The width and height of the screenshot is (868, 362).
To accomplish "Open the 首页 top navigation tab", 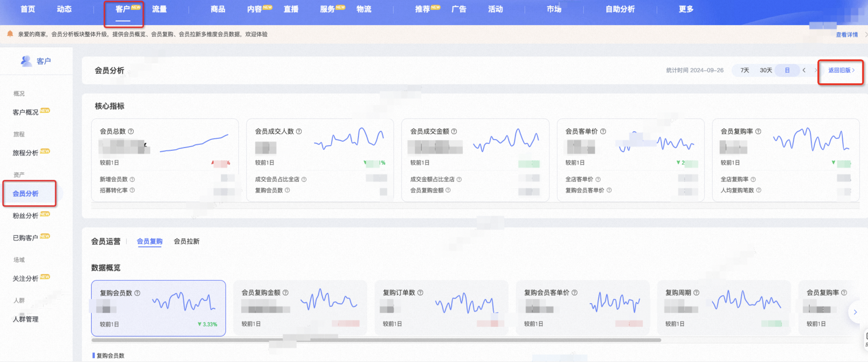I will (27, 9).
